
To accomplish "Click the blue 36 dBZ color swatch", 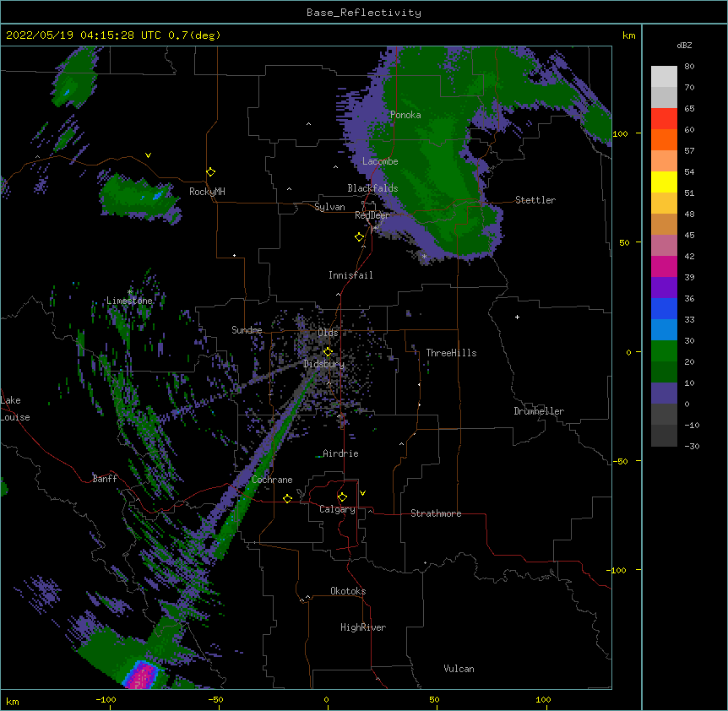I will (x=664, y=308).
